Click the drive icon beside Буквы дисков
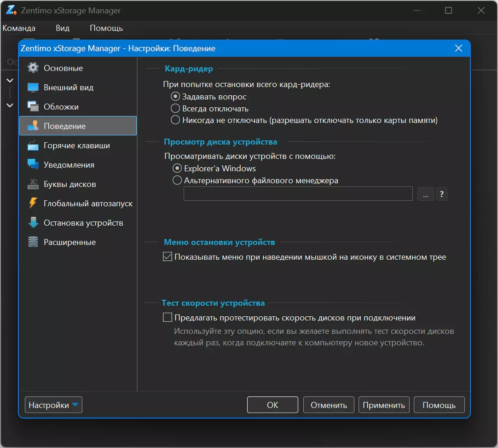 pyautogui.click(x=33, y=184)
